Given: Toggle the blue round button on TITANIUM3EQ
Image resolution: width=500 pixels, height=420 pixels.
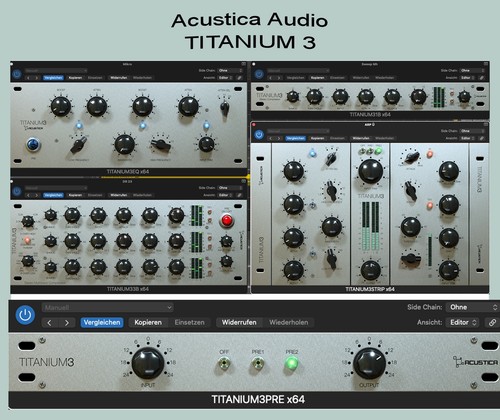Looking at the screenshot, I should click(x=33, y=144).
